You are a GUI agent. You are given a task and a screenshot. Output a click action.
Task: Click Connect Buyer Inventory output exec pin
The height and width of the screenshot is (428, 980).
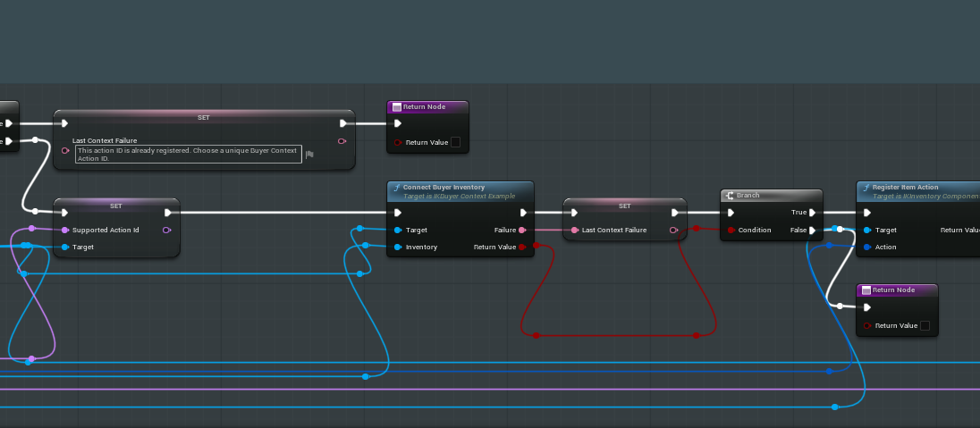pos(523,213)
